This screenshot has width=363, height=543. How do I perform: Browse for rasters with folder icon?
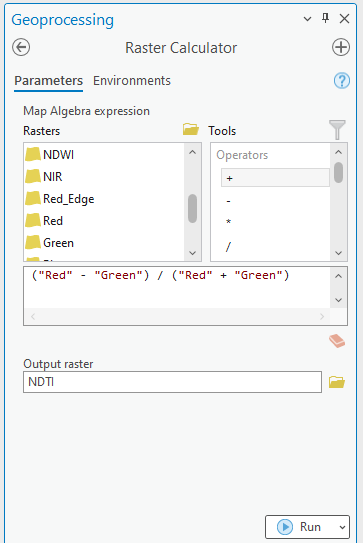pyautogui.click(x=191, y=130)
